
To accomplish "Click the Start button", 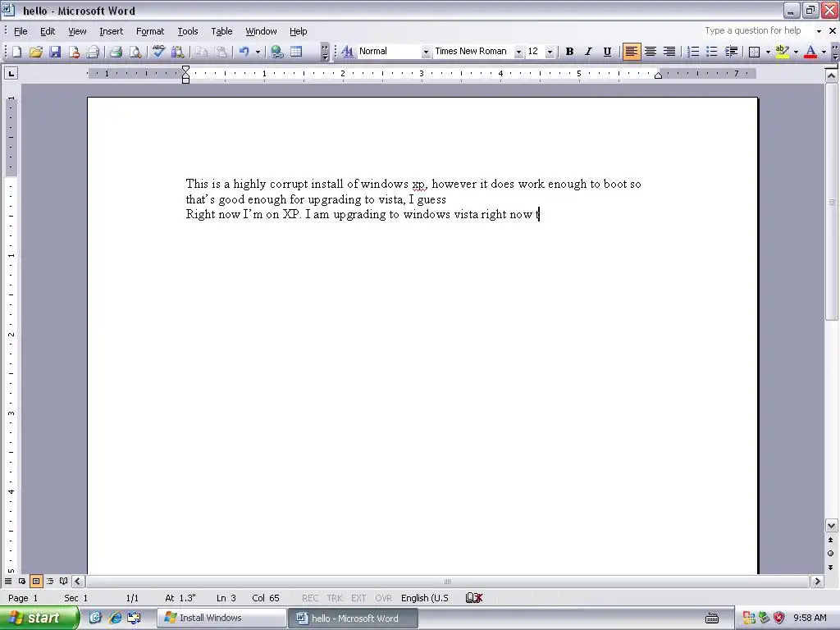I will pyautogui.click(x=39, y=618).
